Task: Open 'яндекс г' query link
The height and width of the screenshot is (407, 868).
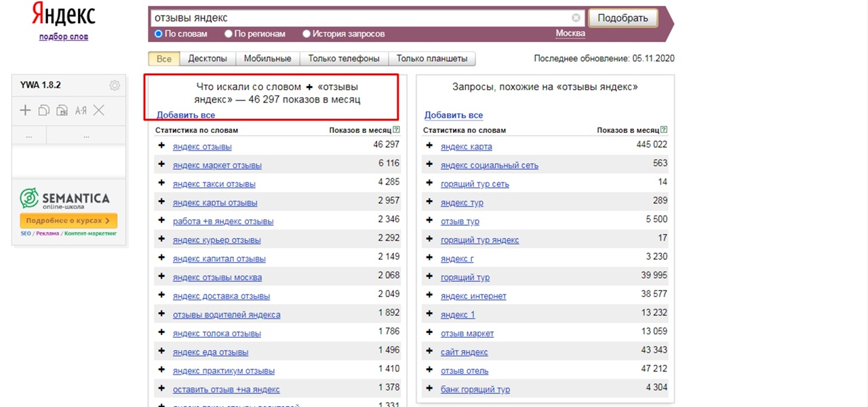Action: click(457, 259)
